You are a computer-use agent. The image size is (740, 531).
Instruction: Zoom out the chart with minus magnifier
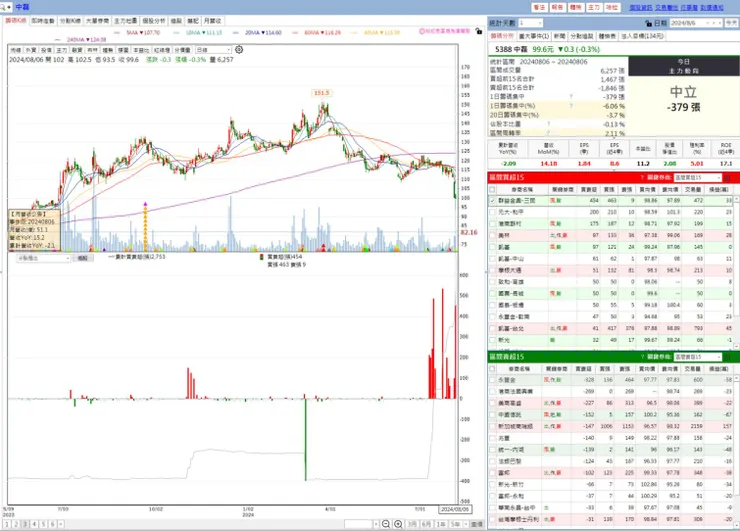(x=386, y=524)
